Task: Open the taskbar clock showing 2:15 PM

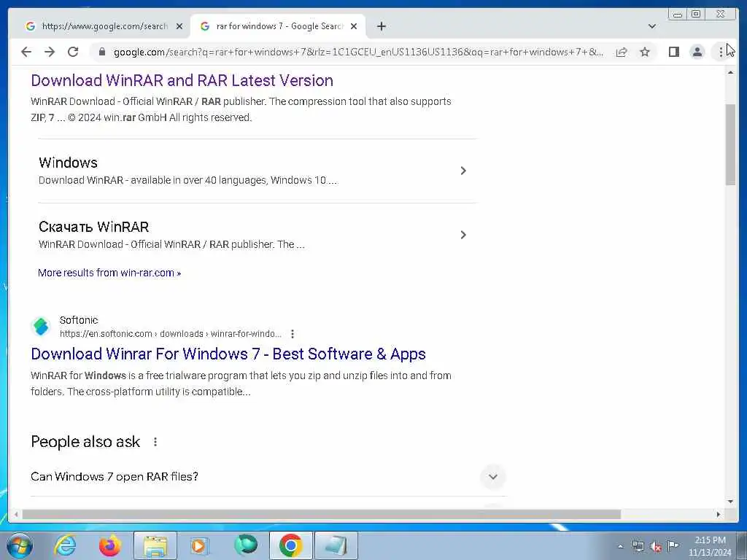Action: [x=710, y=546]
